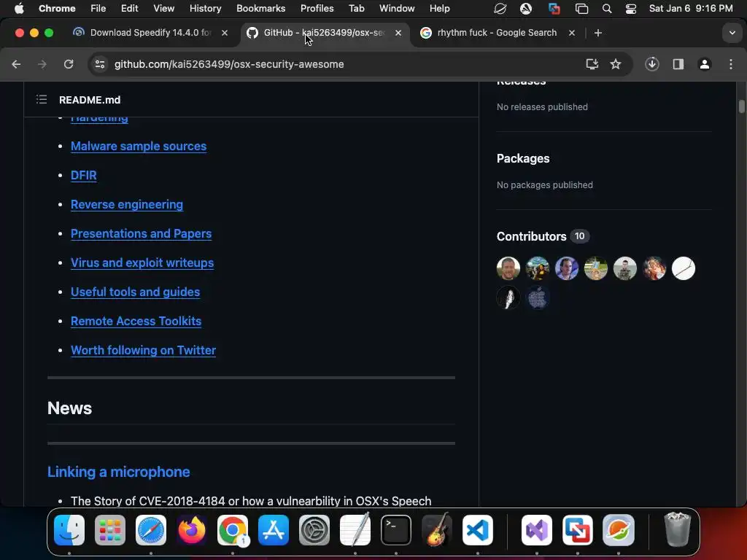747x560 pixels.
Task: Open the Chrome profile avatar icon
Action: coord(705,64)
